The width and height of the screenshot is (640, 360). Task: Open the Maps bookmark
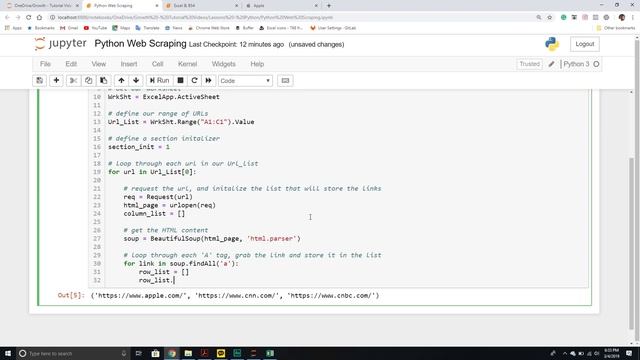tap(121, 28)
